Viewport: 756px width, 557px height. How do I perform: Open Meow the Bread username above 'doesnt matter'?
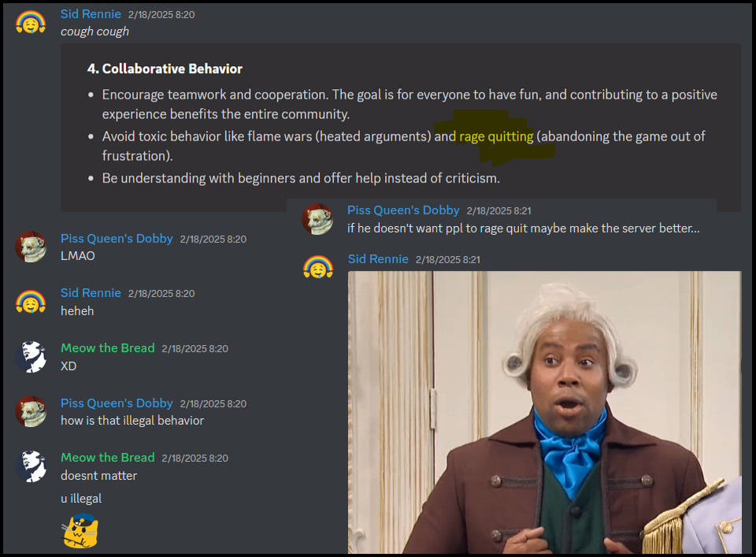point(108,457)
